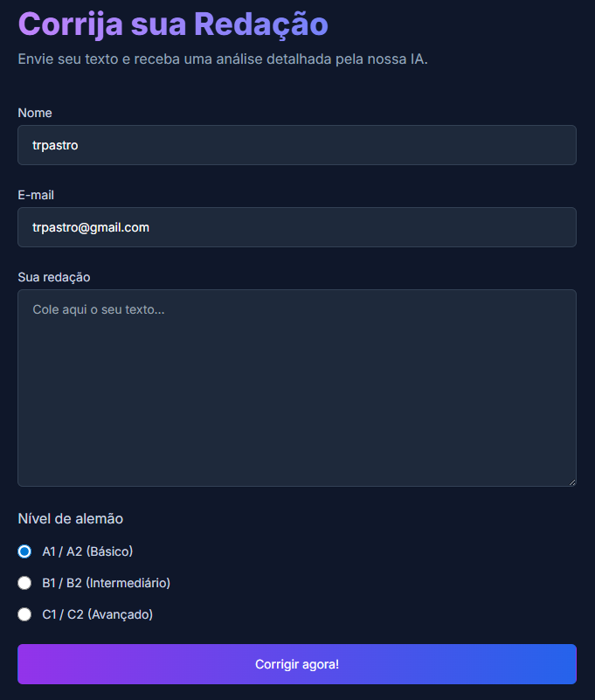This screenshot has width=595, height=700.
Task: Choose the C1 / C2 radio button
Action: (24, 614)
